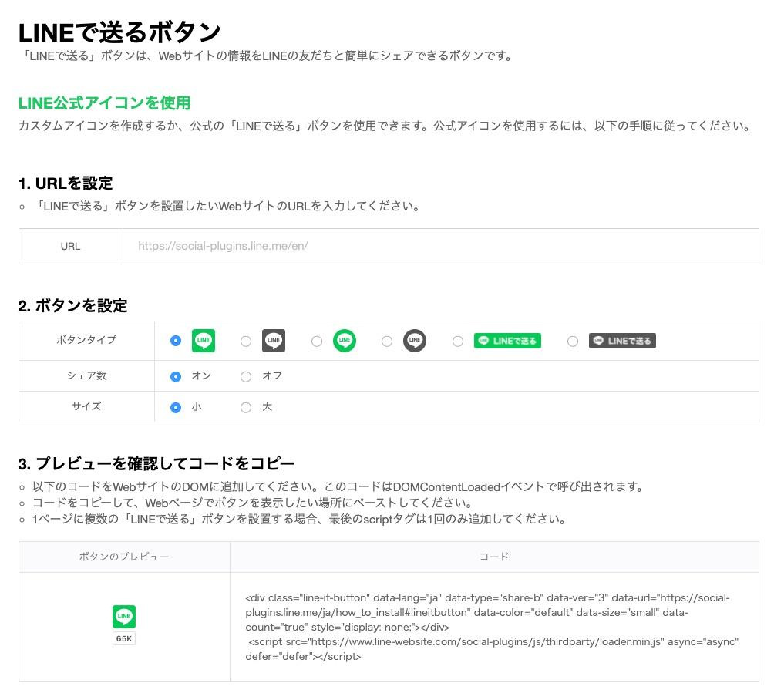The image size is (774, 700).
Task: Choose radio for green round button type
Action: pyautogui.click(x=317, y=341)
